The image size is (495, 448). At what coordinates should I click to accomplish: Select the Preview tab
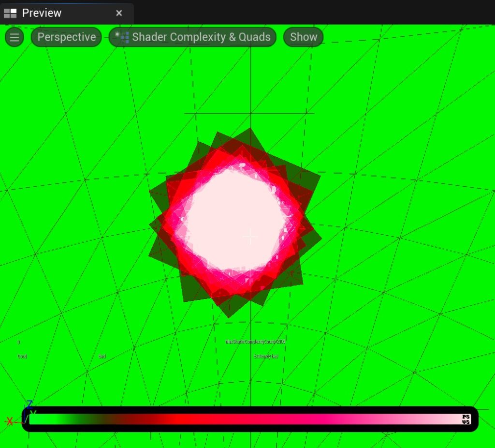point(42,13)
